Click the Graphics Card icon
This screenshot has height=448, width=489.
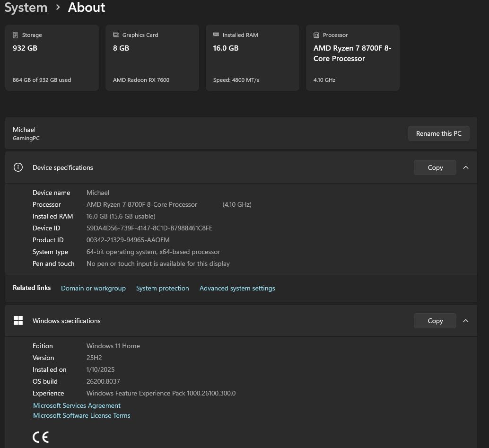(x=116, y=35)
